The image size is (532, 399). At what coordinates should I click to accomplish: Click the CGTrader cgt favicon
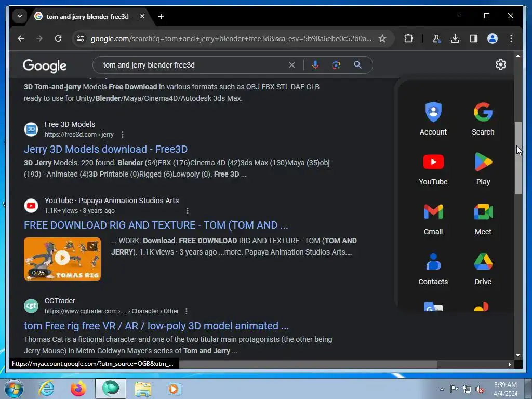[x=31, y=306]
